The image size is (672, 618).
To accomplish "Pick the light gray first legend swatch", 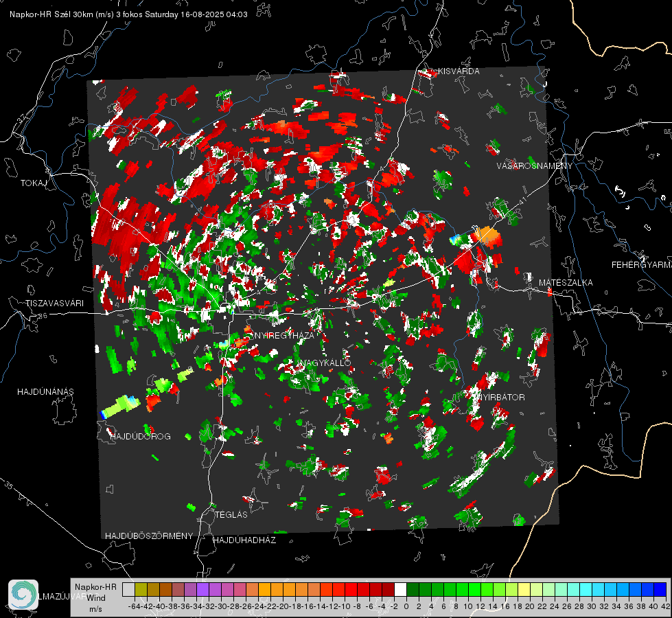I will coord(128,590).
